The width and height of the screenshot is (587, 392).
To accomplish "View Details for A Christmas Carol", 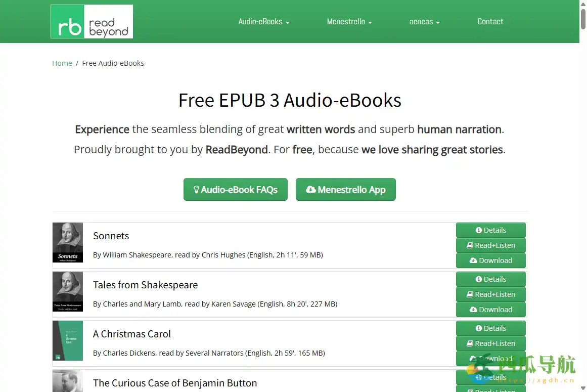I will pos(490,328).
